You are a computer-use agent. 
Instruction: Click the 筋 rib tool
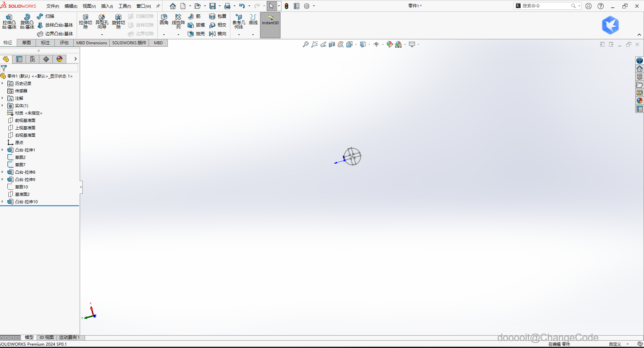[x=194, y=16]
